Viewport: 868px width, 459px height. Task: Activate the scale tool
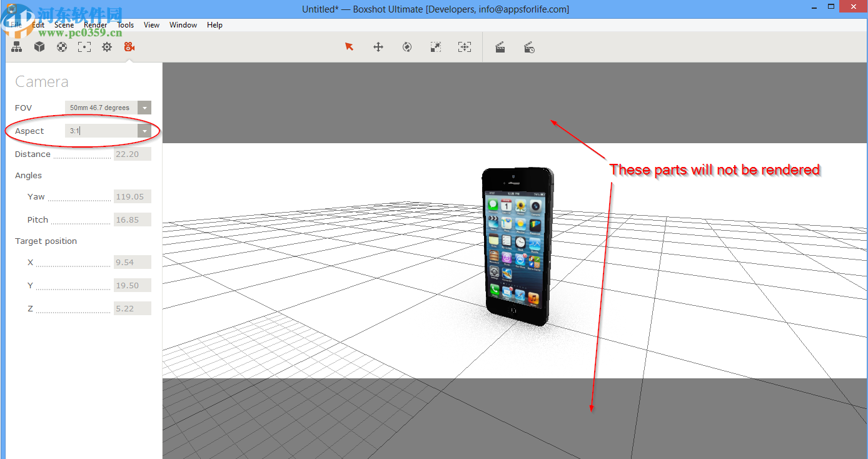click(436, 47)
